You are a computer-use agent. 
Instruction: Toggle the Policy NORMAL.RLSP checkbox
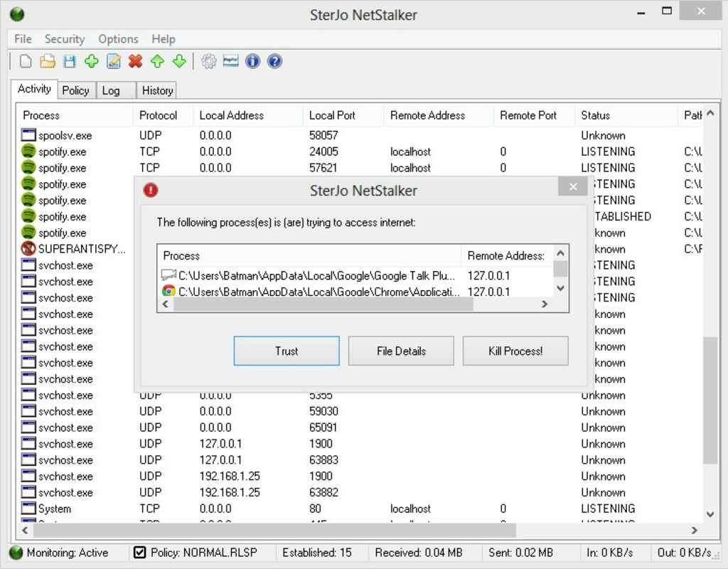click(x=139, y=552)
